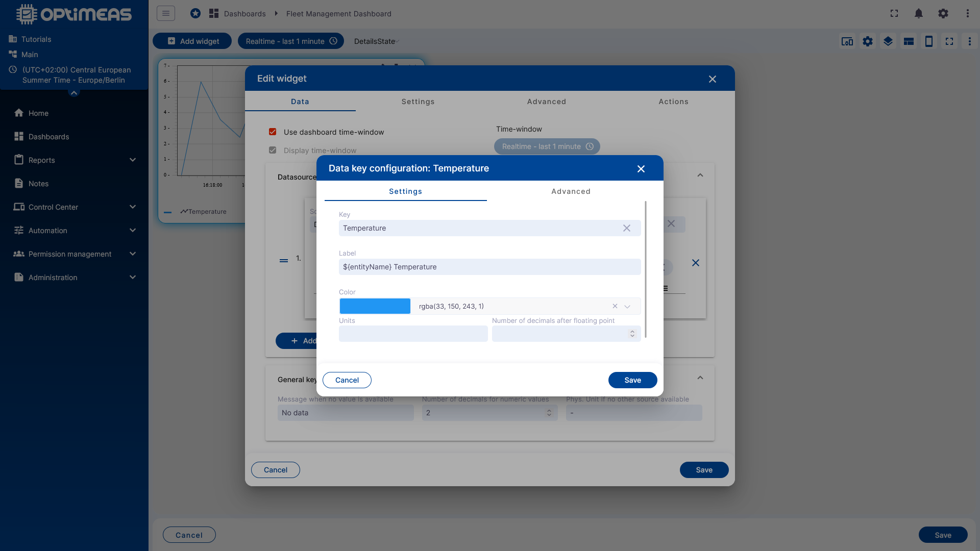Image resolution: width=980 pixels, height=551 pixels.
Task: Click the blue color swatch
Action: [375, 306]
